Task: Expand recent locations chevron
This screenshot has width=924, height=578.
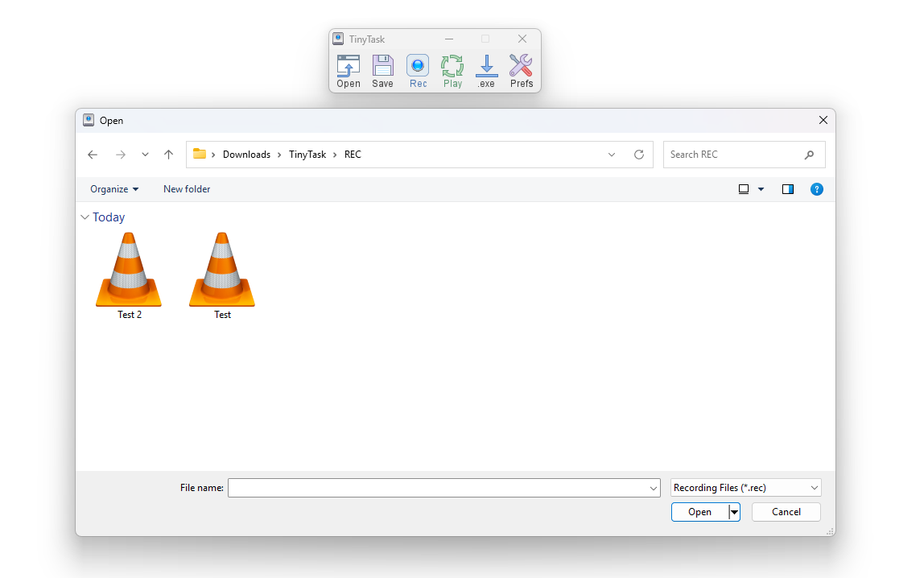Action: pos(145,155)
